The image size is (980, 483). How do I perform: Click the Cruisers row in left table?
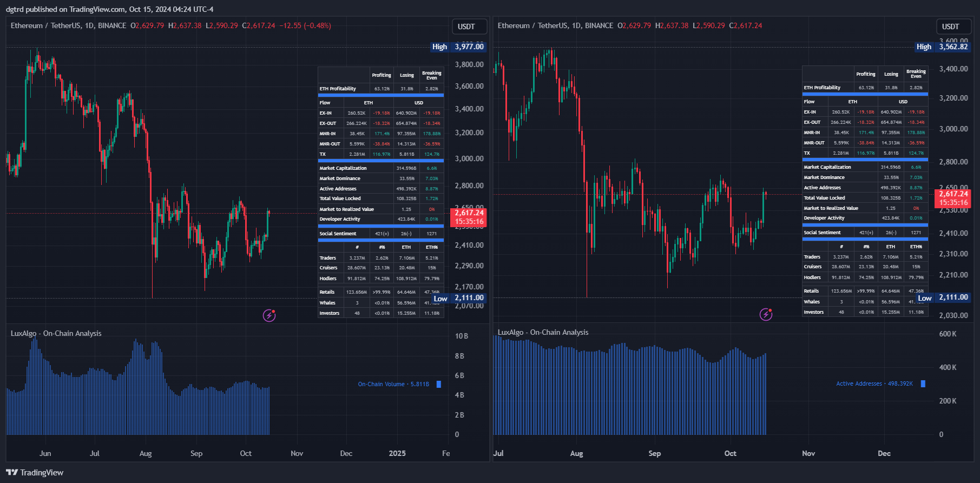coord(381,268)
